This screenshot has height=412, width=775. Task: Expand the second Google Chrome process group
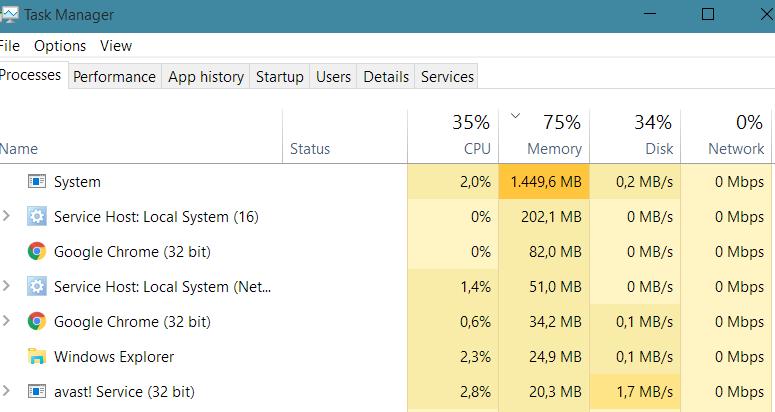[7, 321]
